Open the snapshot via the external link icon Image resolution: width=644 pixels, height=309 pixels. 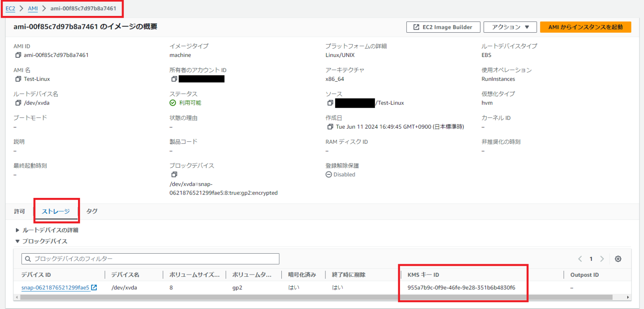click(94, 288)
